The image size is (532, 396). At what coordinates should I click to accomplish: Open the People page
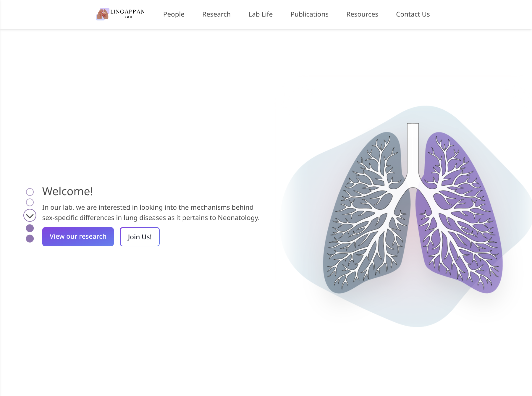coord(174,14)
